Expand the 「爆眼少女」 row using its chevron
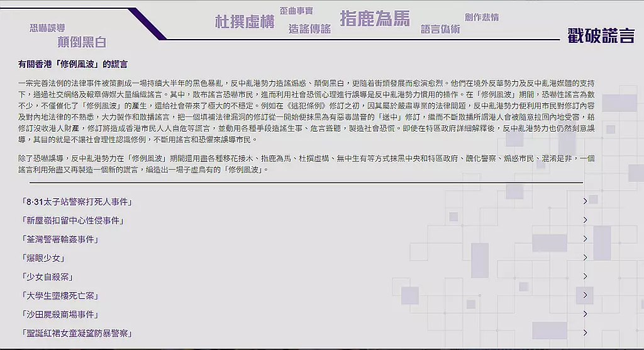 coord(585,258)
